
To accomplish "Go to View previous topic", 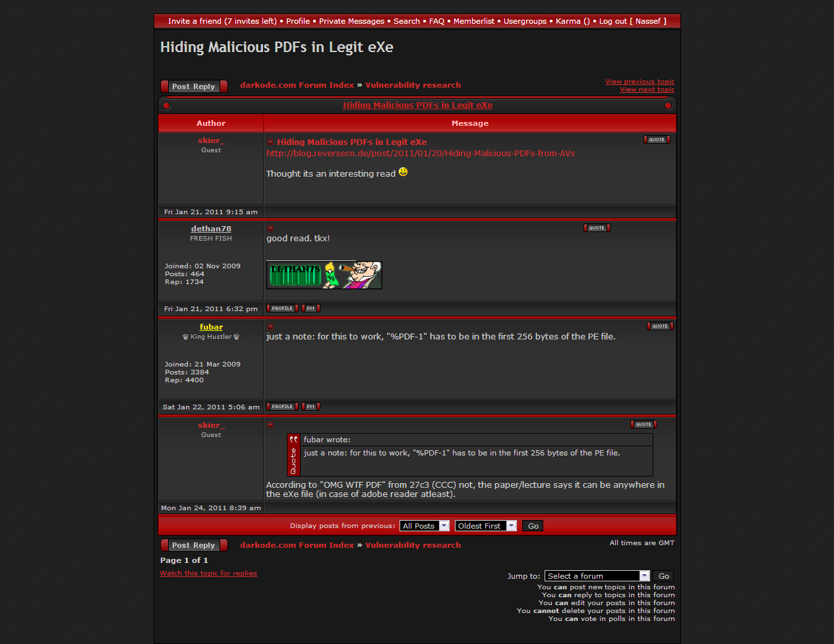I will tap(640, 82).
